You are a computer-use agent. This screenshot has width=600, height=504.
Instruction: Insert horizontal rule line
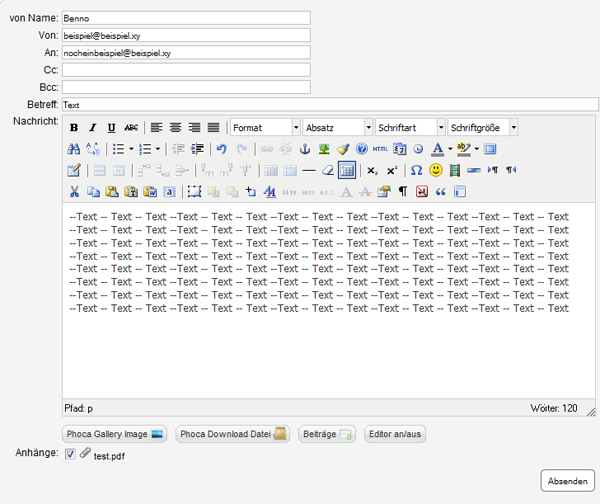tap(309, 170)
